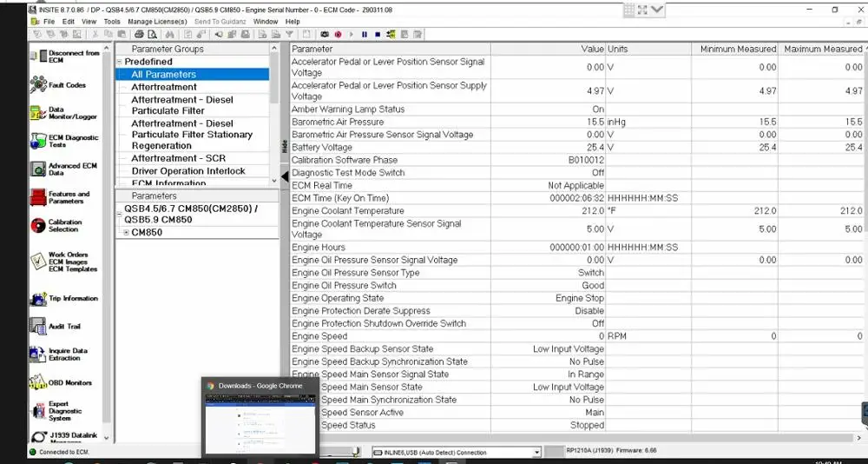Select the Driver Operation Interlock group
The height and width of the screenshot is (464, 868).
192,171
